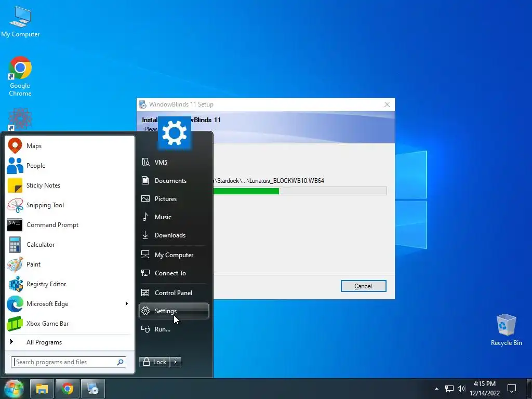This screenshot has width=532, height=399.
Task: Expand All Programs list
Action: 70,342
